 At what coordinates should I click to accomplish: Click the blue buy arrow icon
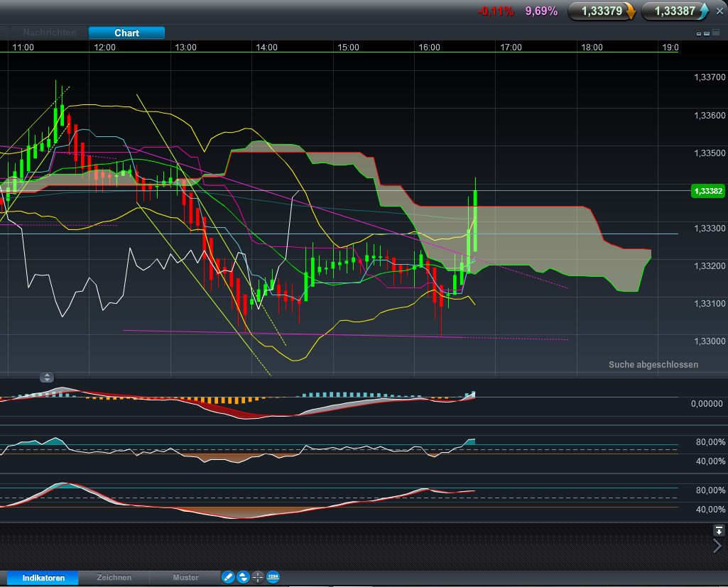point(704,11)
